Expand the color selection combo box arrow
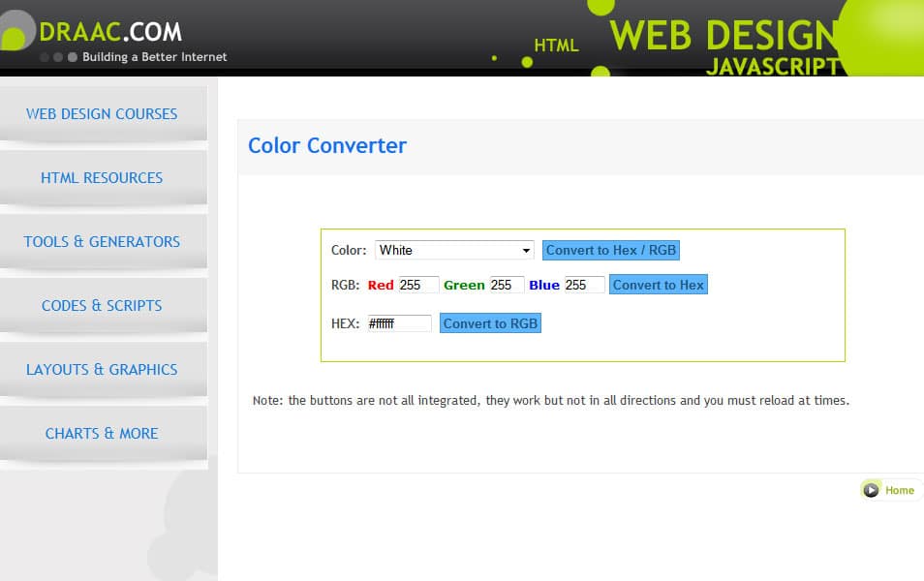The image size is (924, 581). pos(527,250)
